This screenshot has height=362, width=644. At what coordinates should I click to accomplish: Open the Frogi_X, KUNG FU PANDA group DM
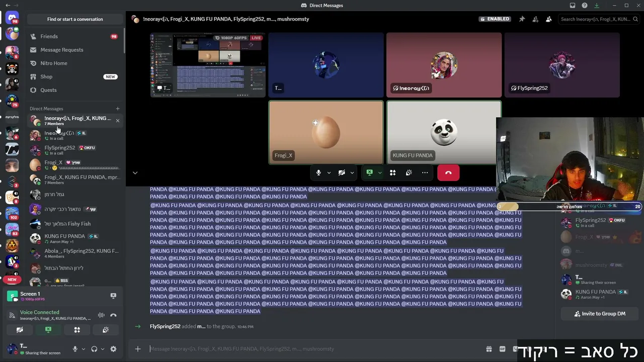coord(74,179)
